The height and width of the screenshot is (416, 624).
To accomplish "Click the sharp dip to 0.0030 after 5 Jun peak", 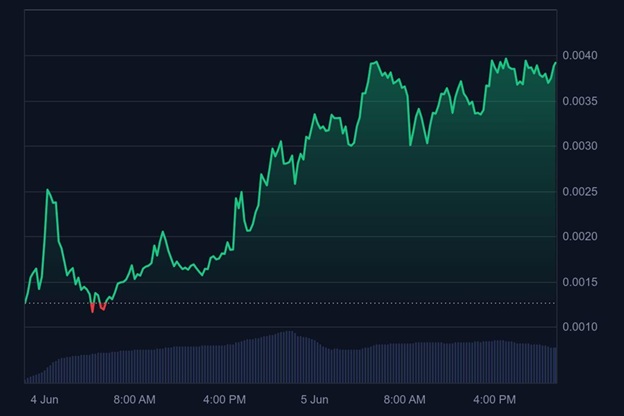I will click(x=410, y=144).
